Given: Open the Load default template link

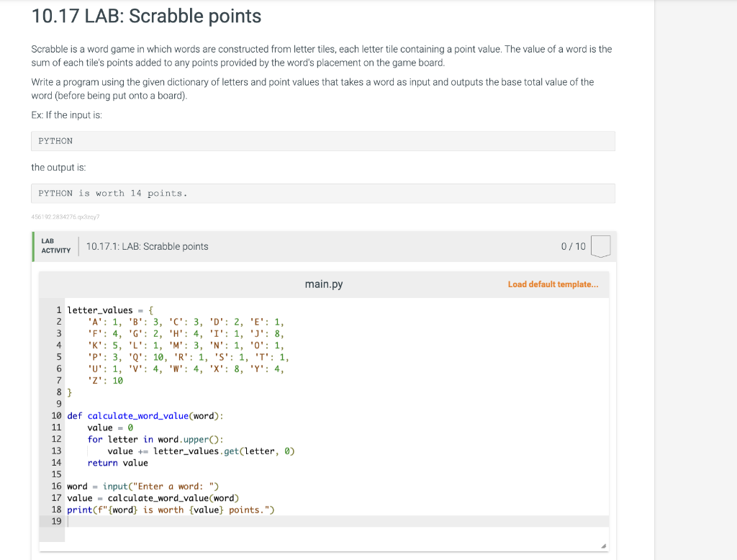Looking at the screenshot, I should [553, 284].
